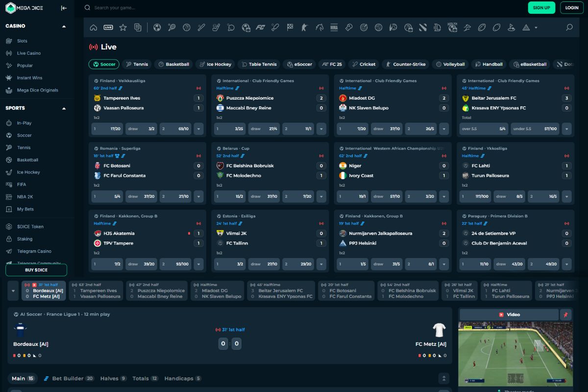Select the Bet Builder tab
Image resolution: width=588 pixels, height=392 pixels.
coord(69,378)
